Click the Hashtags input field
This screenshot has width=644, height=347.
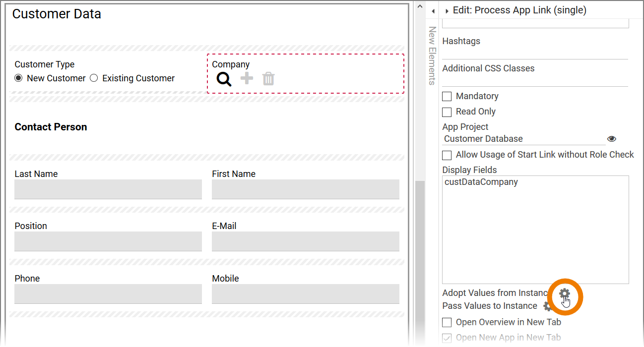(535, 53)
